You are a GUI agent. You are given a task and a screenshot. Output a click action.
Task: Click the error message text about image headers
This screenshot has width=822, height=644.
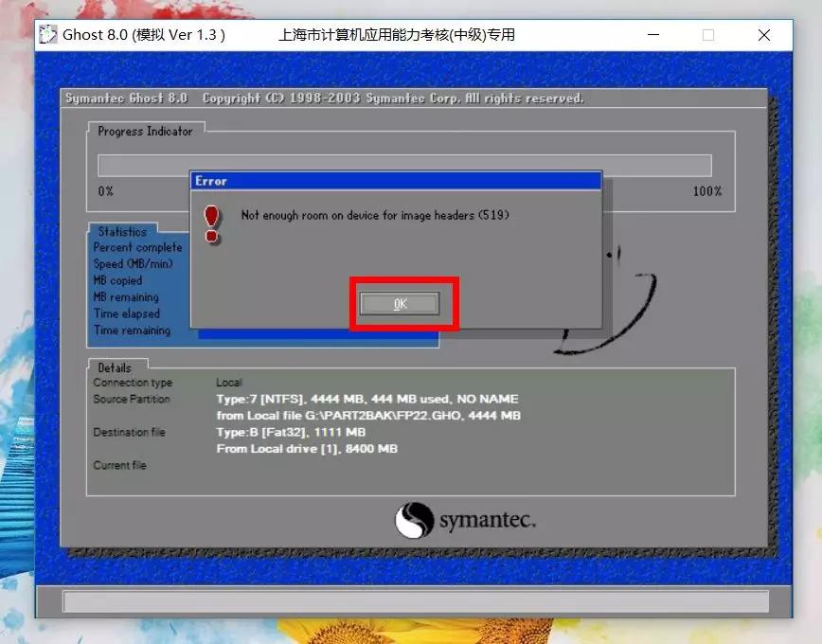(x=374, y=215)
